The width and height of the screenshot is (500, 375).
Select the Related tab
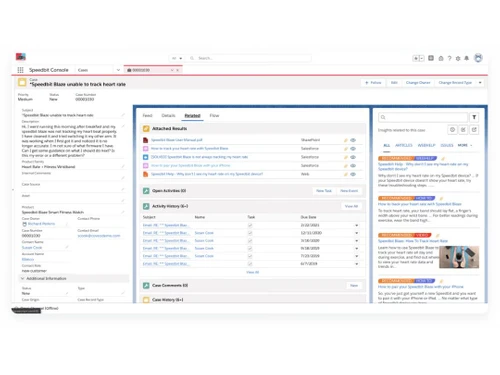[192, 116]
